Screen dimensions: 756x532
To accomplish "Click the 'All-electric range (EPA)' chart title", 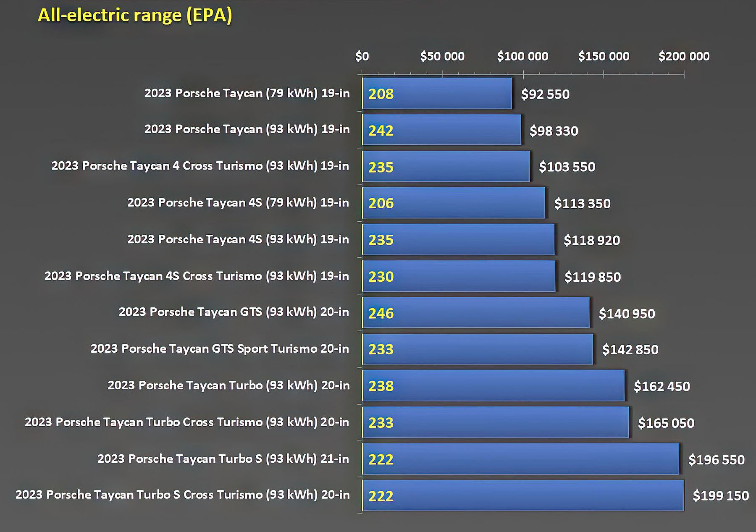I will (135, 16).
